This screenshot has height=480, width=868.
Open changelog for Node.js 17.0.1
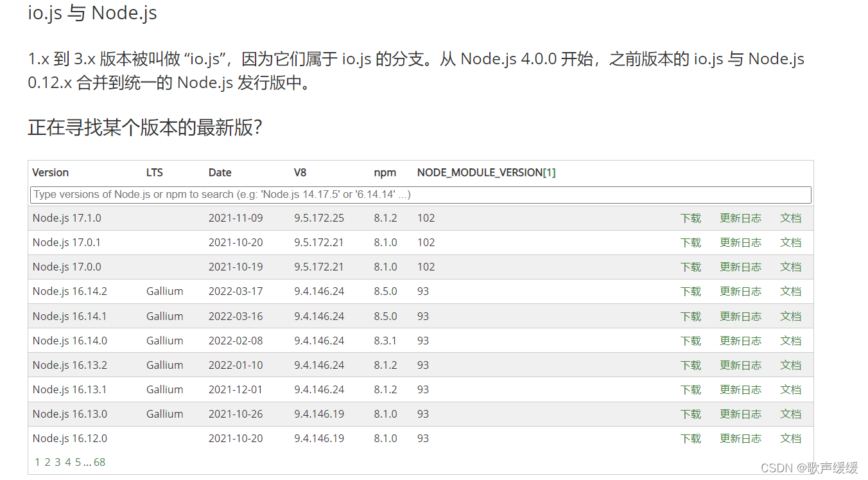(x=740, y=242)
